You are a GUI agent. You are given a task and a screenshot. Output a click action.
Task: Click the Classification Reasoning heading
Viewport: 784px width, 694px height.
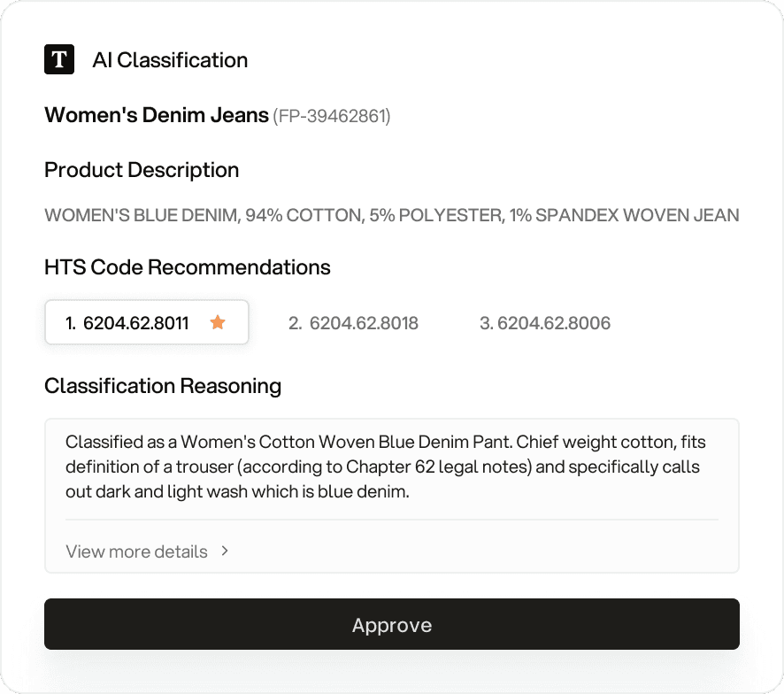click(163, 386)
